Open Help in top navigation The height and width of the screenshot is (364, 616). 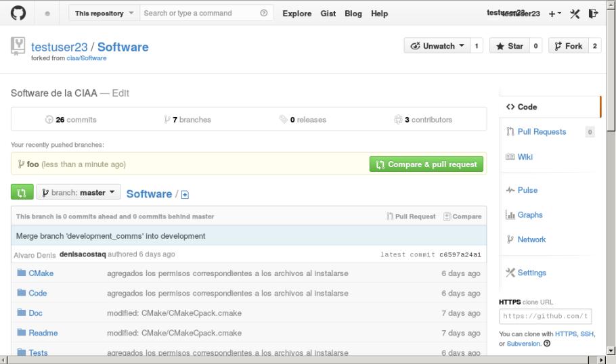[380, 14]
